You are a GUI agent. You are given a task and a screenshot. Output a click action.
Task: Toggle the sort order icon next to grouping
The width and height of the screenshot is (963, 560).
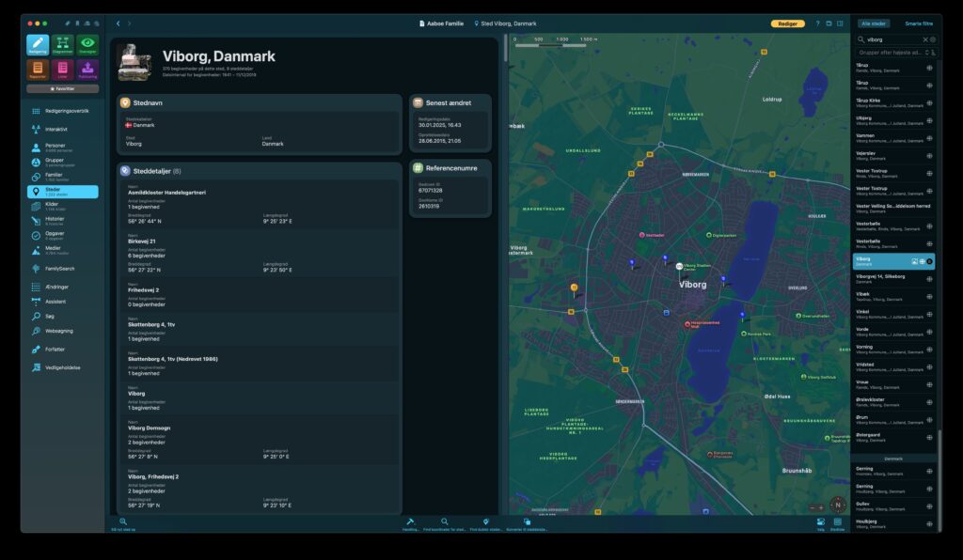click(932, 53)
